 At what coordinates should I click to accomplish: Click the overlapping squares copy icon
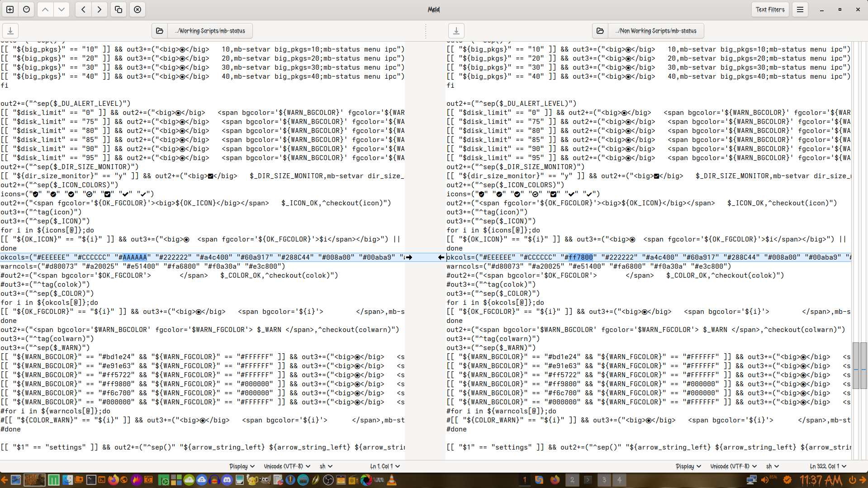(x=119, y=9)
